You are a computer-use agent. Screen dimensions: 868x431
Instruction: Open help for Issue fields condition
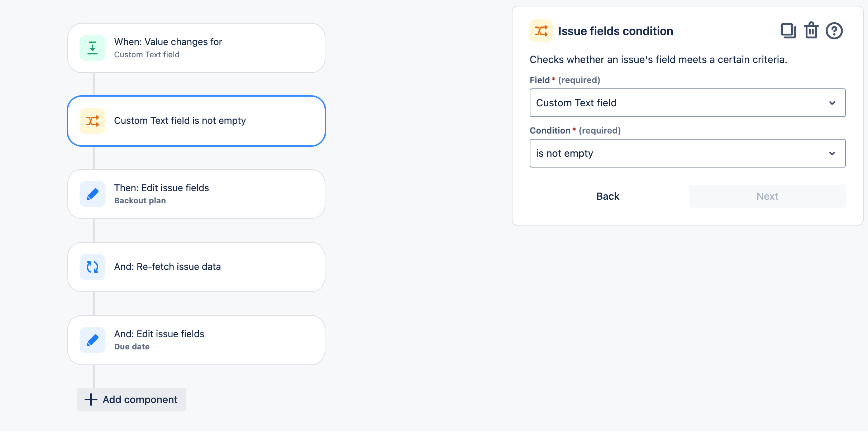[834, 31]
